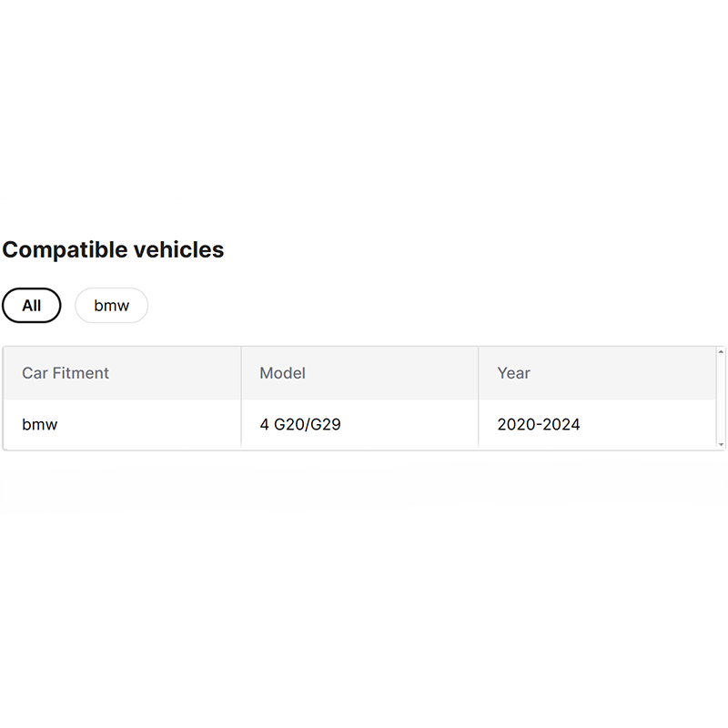The width and height of the screenshot is (728, 728).
Task: Select the All filter pill
Action: pos(32,306)
